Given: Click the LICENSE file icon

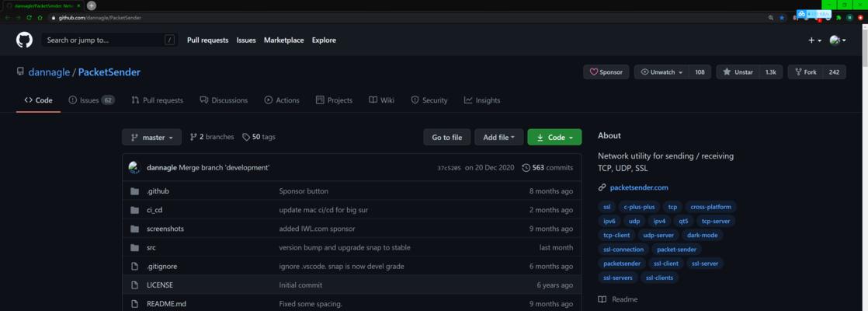Looking at the screenshot, I should [x=134, y=285].
